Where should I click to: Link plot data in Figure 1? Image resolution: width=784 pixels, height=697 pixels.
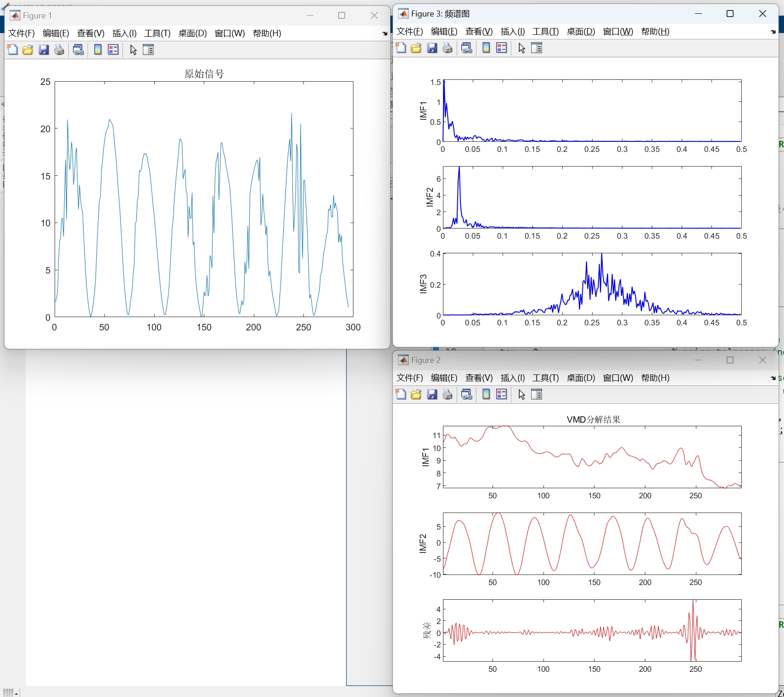[x=78, y=50]
